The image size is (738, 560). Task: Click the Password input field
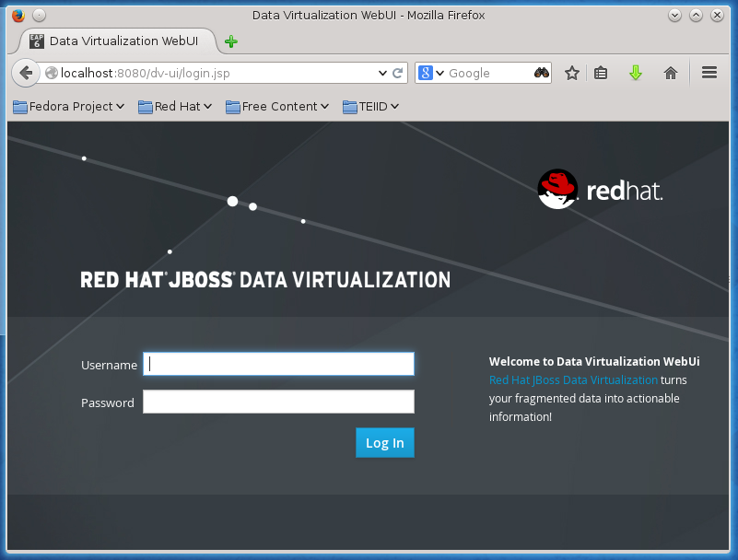click(x=278, y=402)
